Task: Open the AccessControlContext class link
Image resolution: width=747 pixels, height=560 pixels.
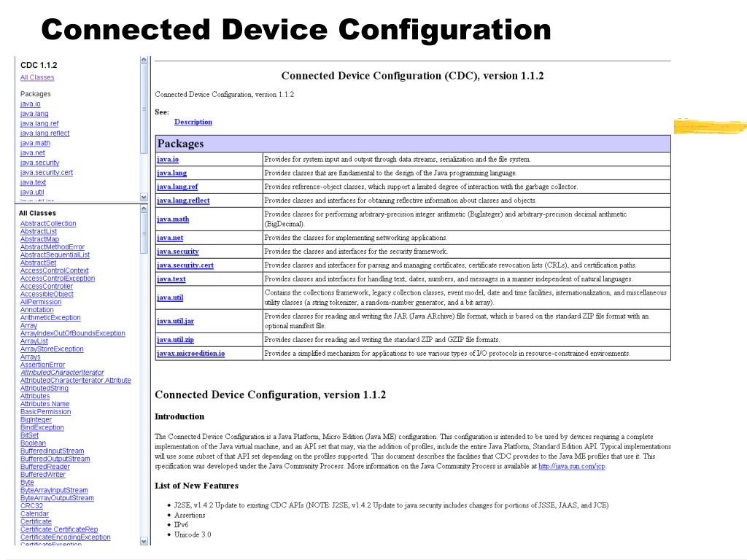Action: tap(54, 271)
